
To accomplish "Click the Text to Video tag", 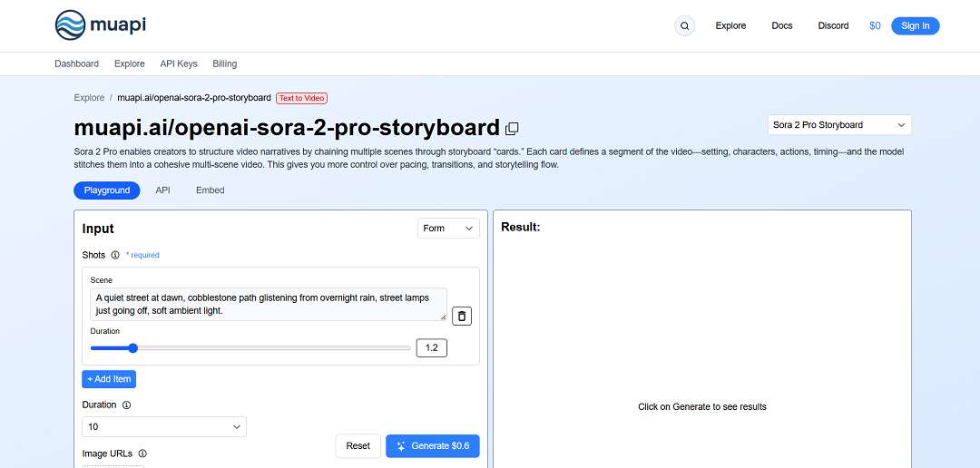I will 302,98.
